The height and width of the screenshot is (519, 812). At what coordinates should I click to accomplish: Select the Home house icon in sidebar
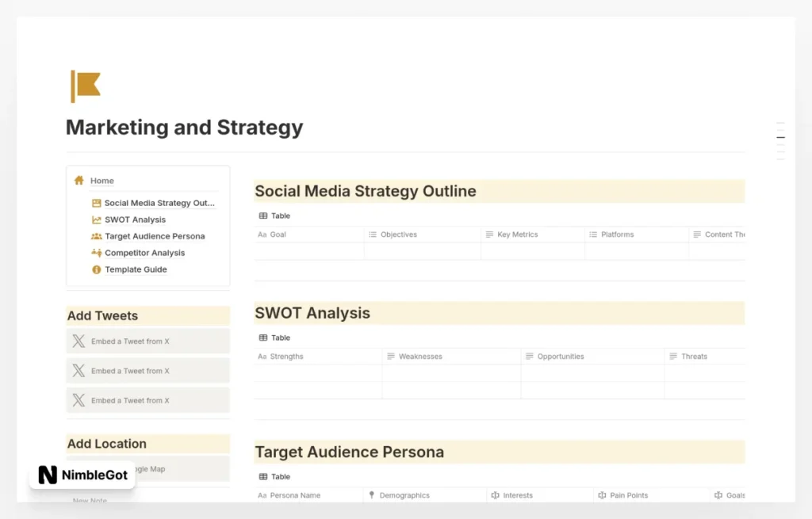click(79, 181)
